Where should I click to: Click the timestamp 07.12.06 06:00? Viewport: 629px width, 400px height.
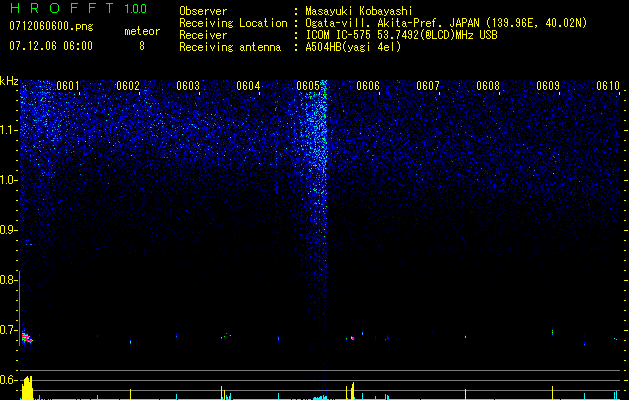coord(51,46)
